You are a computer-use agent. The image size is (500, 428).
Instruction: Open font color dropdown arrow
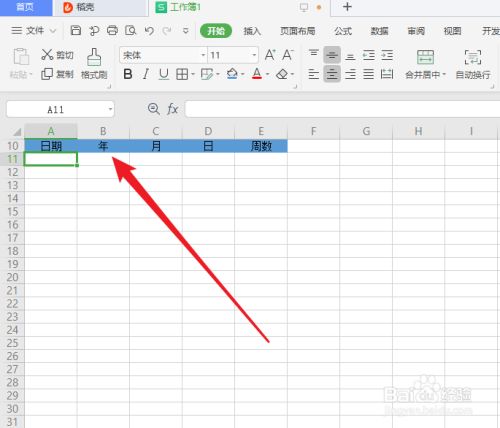(x=267, y=74)
